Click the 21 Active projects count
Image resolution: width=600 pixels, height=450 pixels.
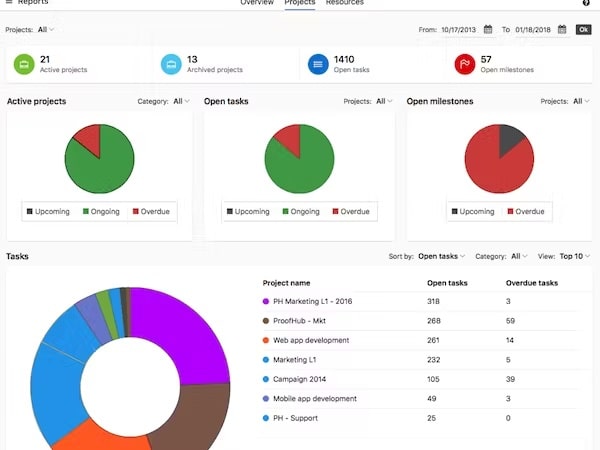(x=45, y=60)
